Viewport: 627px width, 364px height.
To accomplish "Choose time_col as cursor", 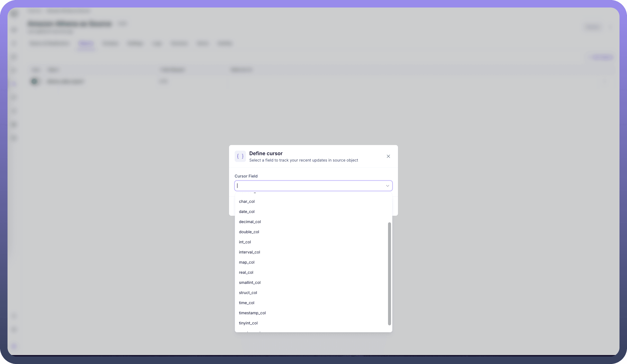I will pos(246,303).
